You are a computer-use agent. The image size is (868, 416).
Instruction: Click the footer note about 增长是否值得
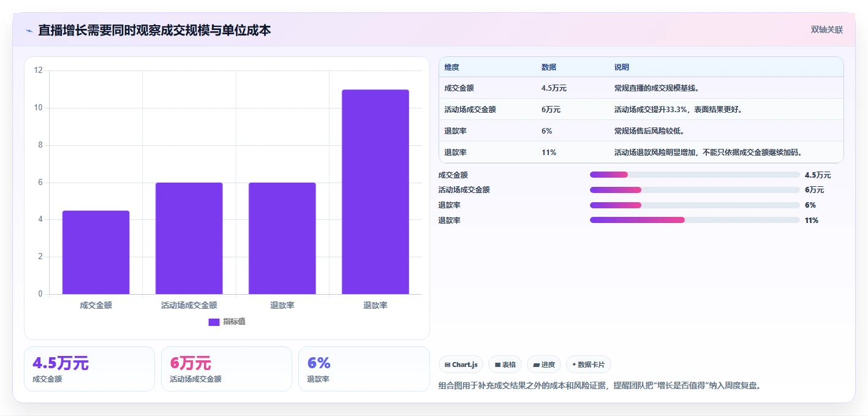tap(600, 386)
